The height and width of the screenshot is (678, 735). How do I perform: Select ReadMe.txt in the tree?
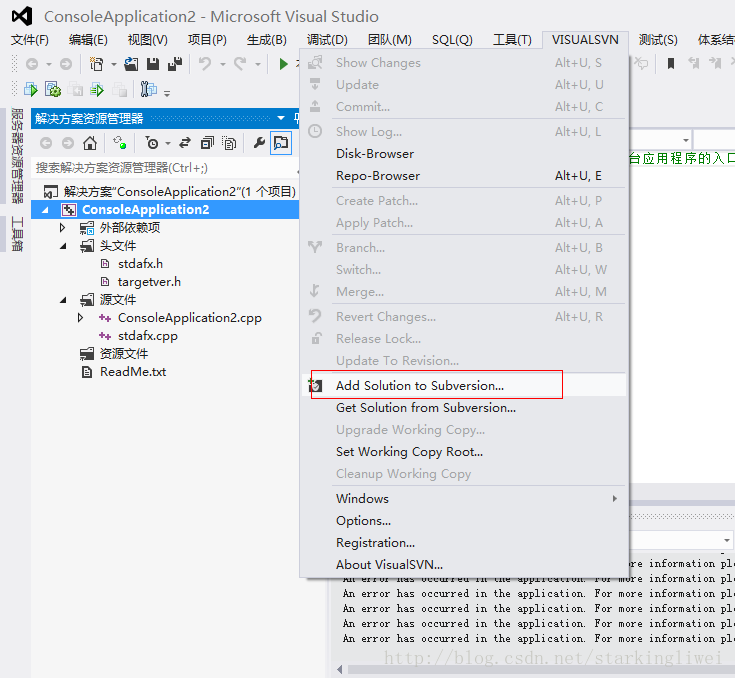(x=133, y=372)
